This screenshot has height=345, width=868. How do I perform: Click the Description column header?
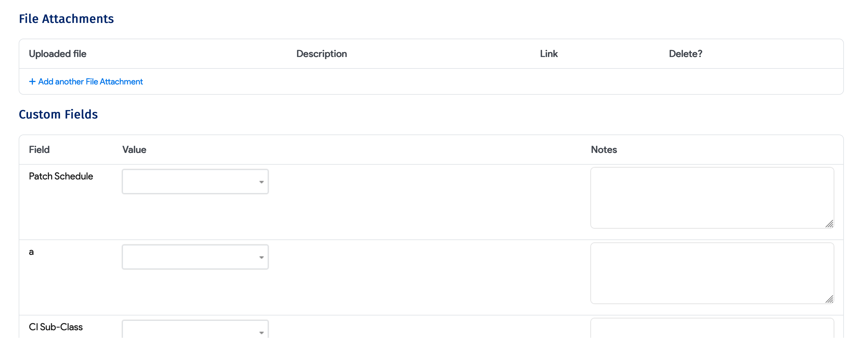322,54
